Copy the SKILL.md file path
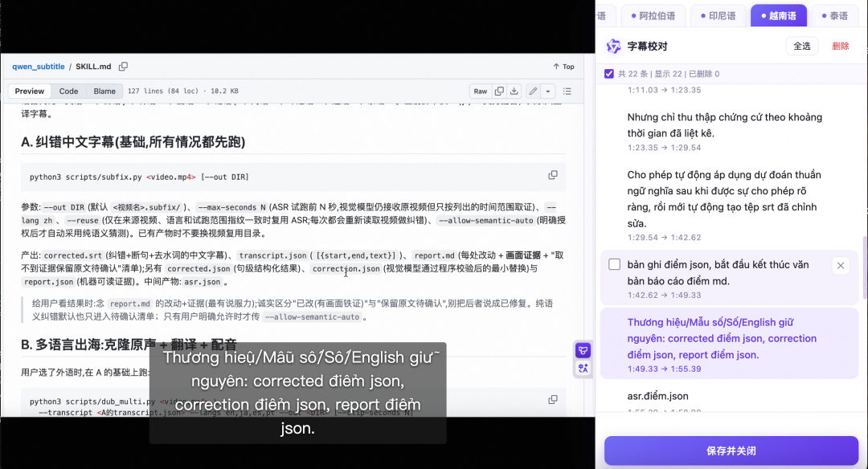The height and width of the screenshot is (469, 868). click(123, 67)
